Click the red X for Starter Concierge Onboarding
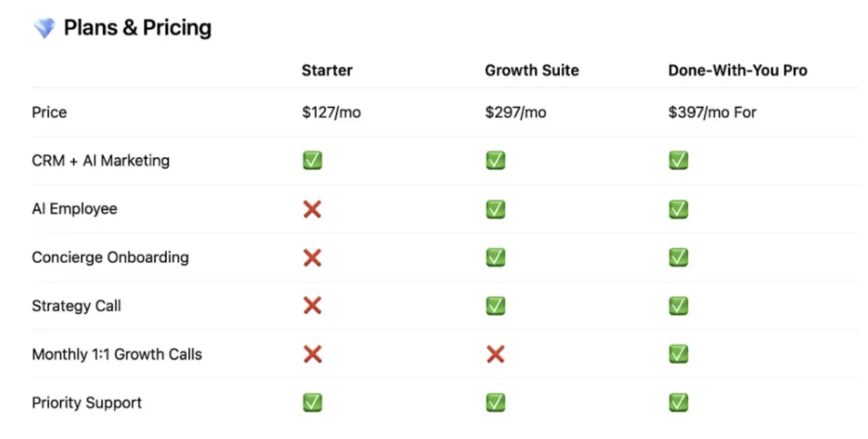This screenshot has width=868, height=439. pyautogui.click(x=312, y=257)
